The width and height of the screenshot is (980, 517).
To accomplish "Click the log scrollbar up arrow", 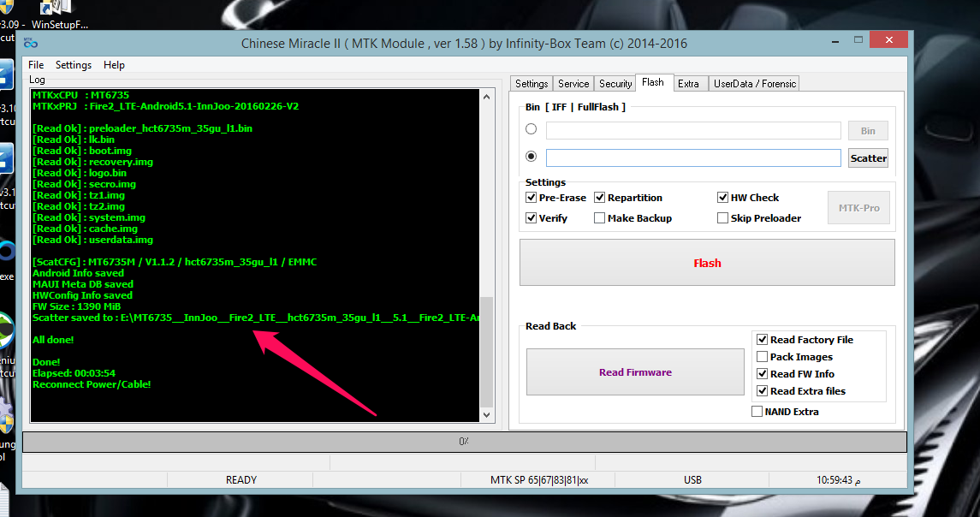I will point(487,97).
